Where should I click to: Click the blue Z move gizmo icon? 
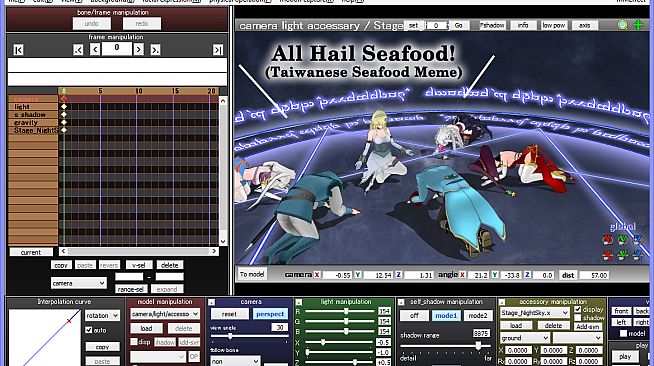(638, 255)
